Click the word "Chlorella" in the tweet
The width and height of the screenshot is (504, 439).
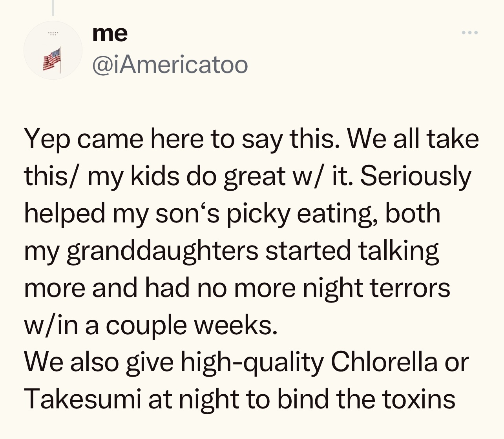[x=383, y=362]
